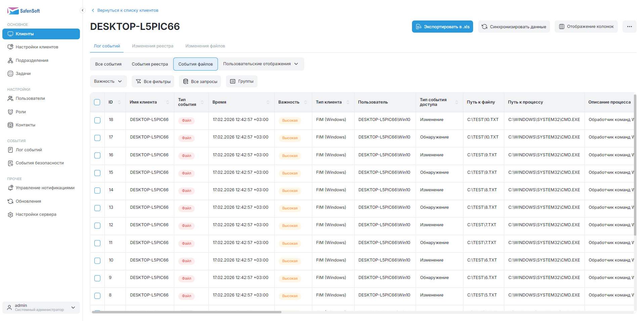644x321 pixels.
Task: Open Задачи from the sidebar icon
Action: (10, 74)
